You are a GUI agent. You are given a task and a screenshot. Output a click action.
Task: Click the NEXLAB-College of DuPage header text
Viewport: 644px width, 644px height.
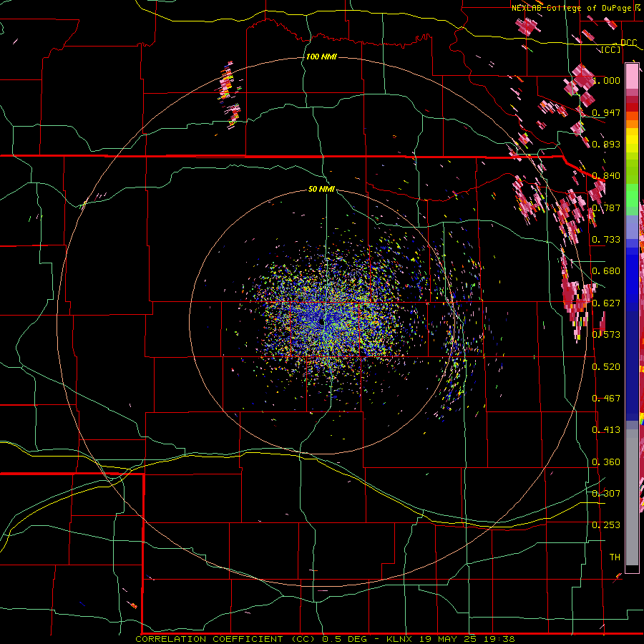[571, 8]
